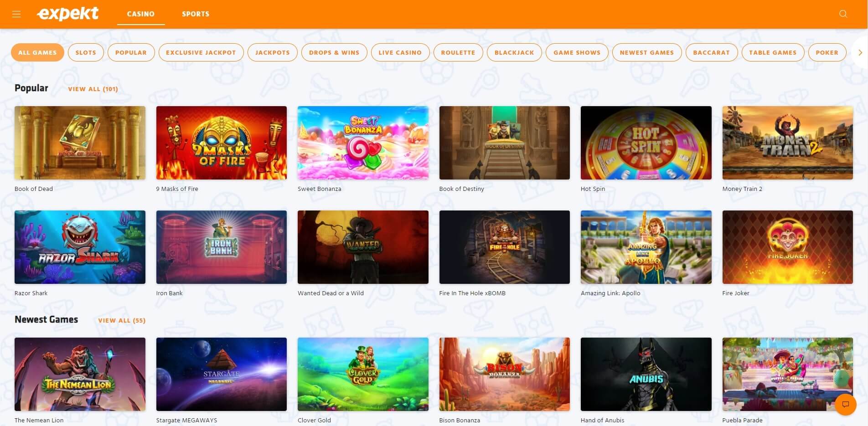Open the hamburger menu icon
The height and width of the screenshot is (426, 868).
pyautogui.click(x=16, y=14)
